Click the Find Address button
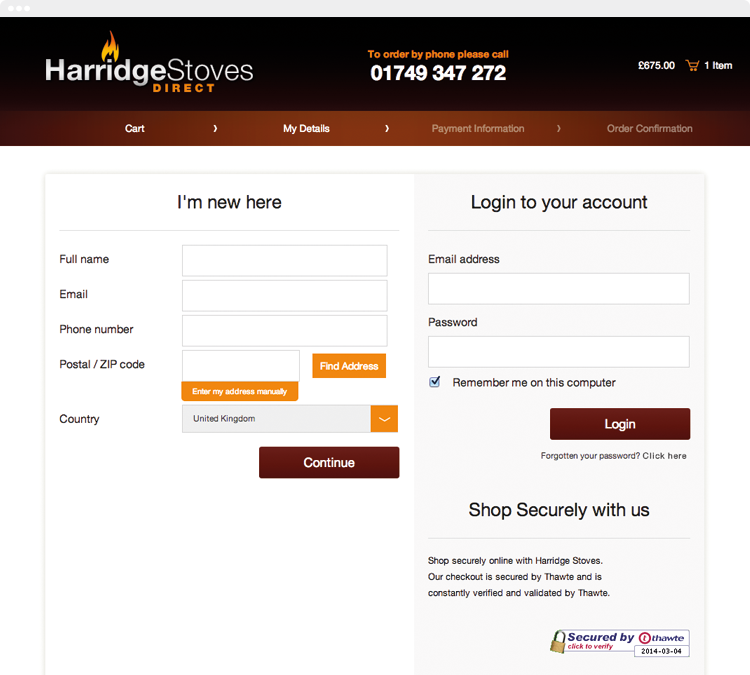 coord(349,366)
